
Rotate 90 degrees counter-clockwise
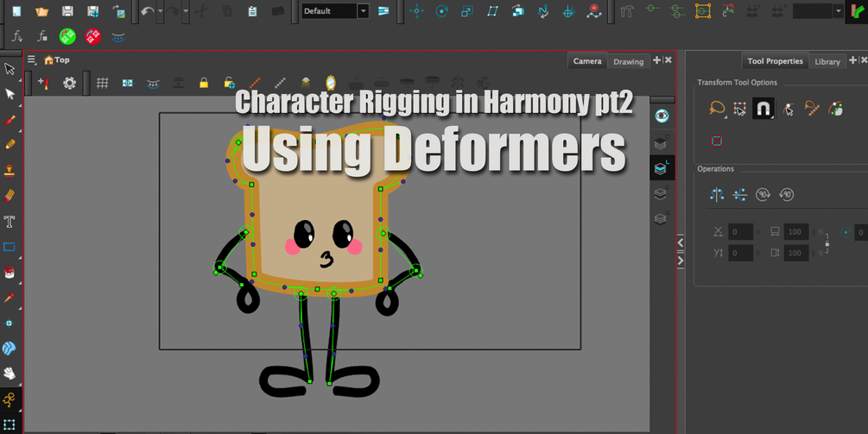click(x=786, y=195)
